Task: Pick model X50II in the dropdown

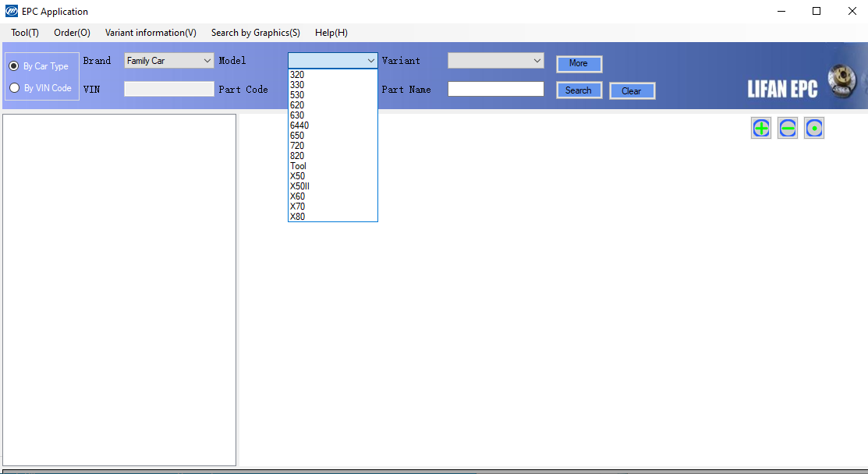Action: 333,186
